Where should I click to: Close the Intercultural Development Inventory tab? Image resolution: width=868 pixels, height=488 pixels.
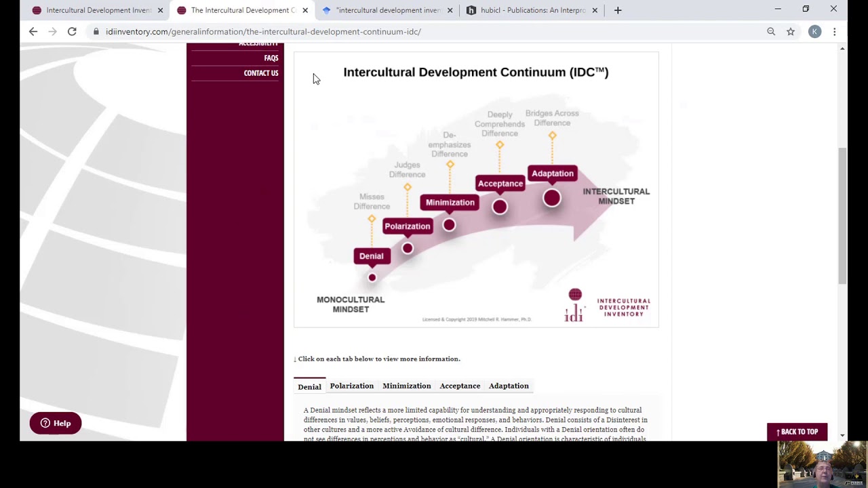click(x=161, y=10)
